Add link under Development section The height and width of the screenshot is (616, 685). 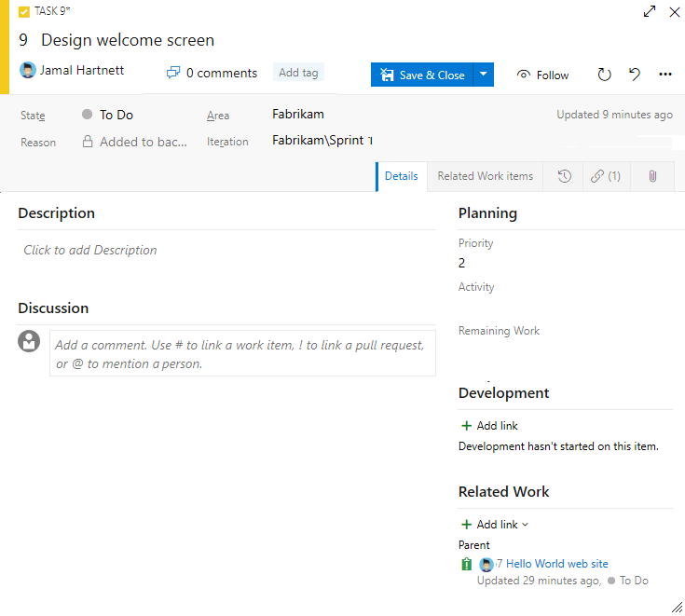(489, 426)
